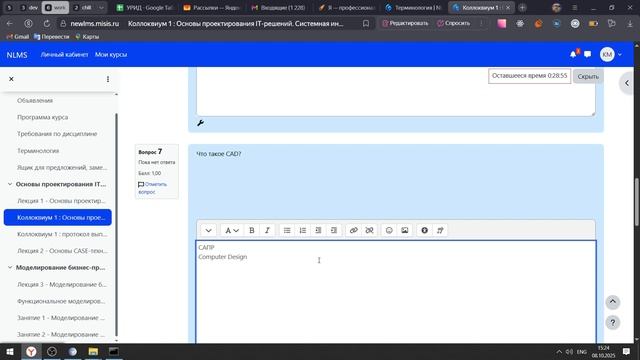
Task: Collapse the Моделирование бизнес-пр... section
Action: coord(10,267)
